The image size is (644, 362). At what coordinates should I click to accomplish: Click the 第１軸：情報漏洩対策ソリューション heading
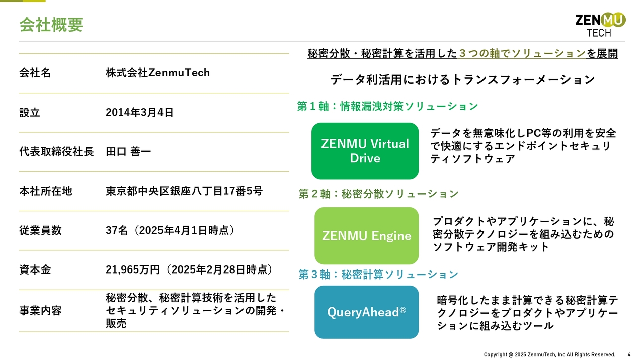388,106
